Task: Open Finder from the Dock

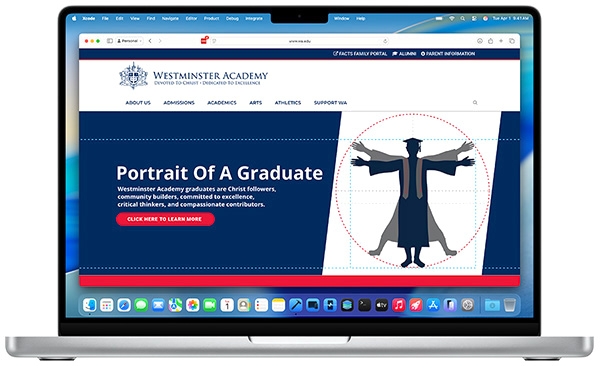Action: coord(90,305)
